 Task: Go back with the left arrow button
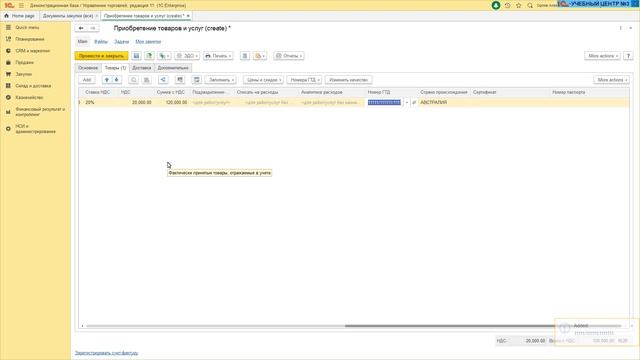[x=81, y=28]
